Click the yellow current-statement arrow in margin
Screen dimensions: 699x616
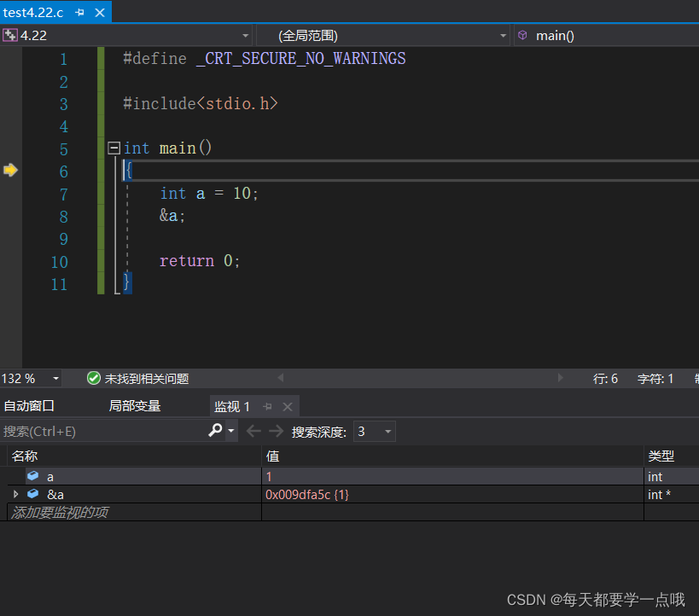tap(10, 171)
